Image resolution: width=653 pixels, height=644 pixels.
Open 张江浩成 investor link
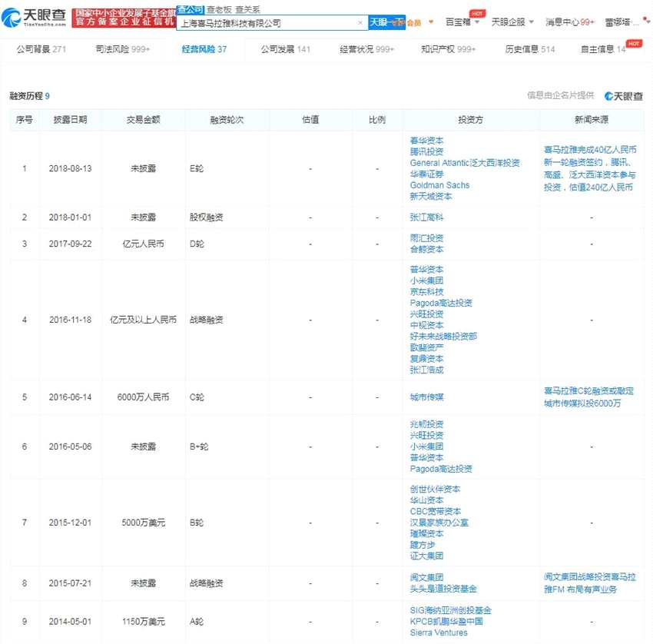pyautogui.click(x=426, y=370)
